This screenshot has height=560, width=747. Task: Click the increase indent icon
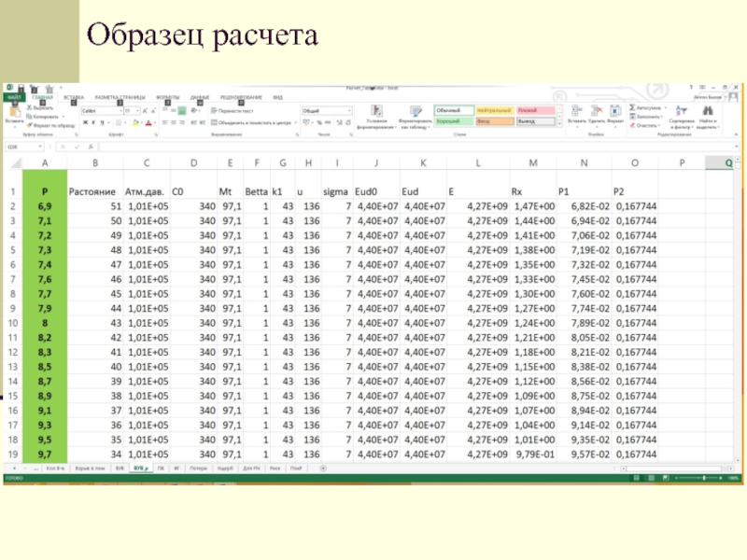(x=203, y=123)
